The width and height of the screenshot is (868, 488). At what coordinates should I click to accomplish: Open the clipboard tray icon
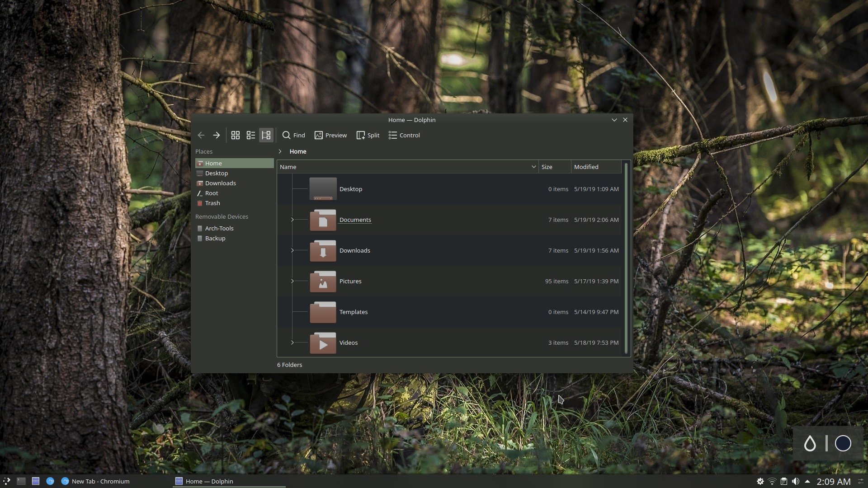point(784,481)
